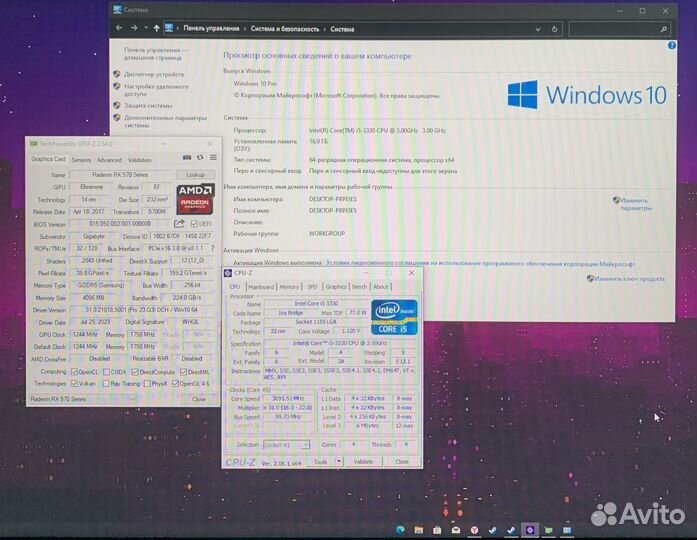The height and width of the screenshot is (540, 697).
Task: Open Yandex Browser from the taskbar
Action: point(474,530)
